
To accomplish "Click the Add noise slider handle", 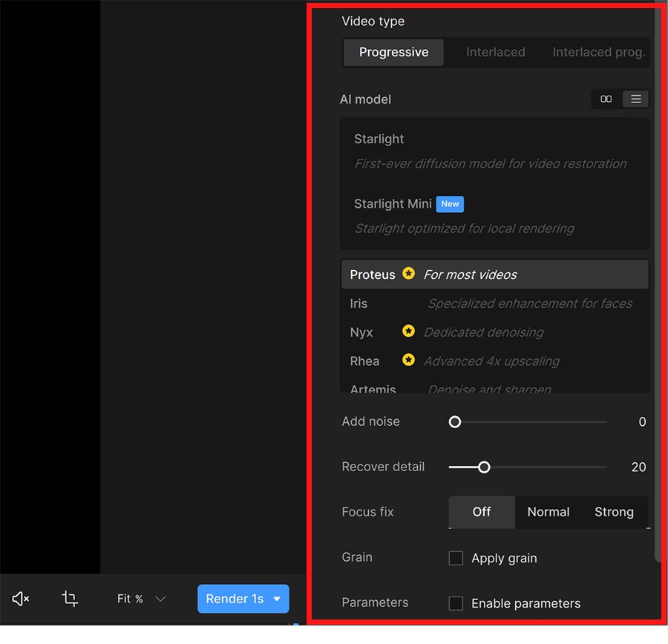I will tap(454, 421).
